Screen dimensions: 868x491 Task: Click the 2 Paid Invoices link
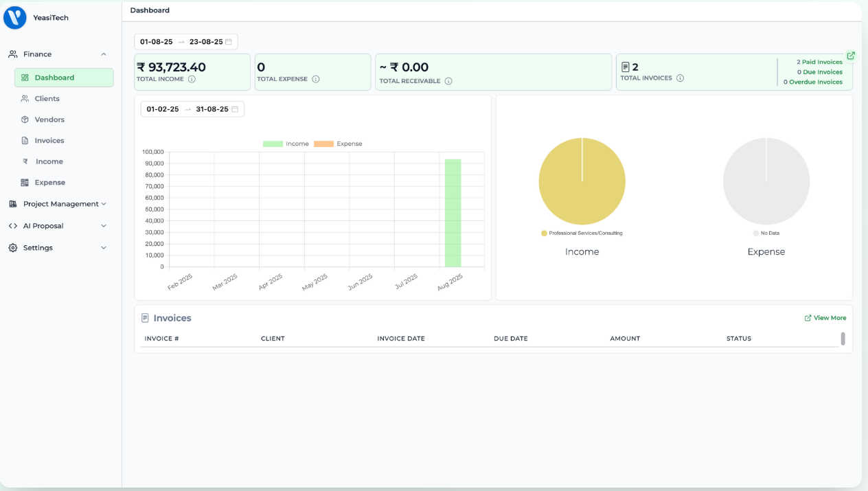pos(819,62)
